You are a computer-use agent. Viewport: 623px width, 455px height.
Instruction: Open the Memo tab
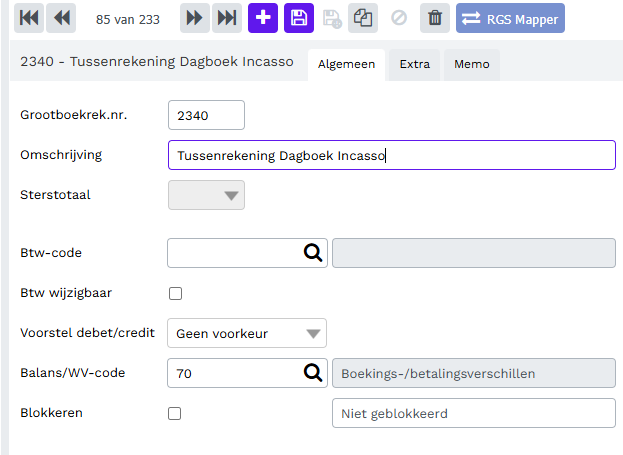click(x=471, y=64)
